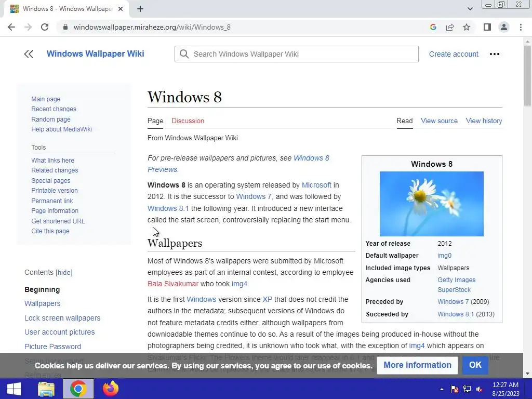The width and height of the screenshot is (532, 399).
Task: Open Windows Wallpaper Wiki home link
Action: [x=96, y=54]
